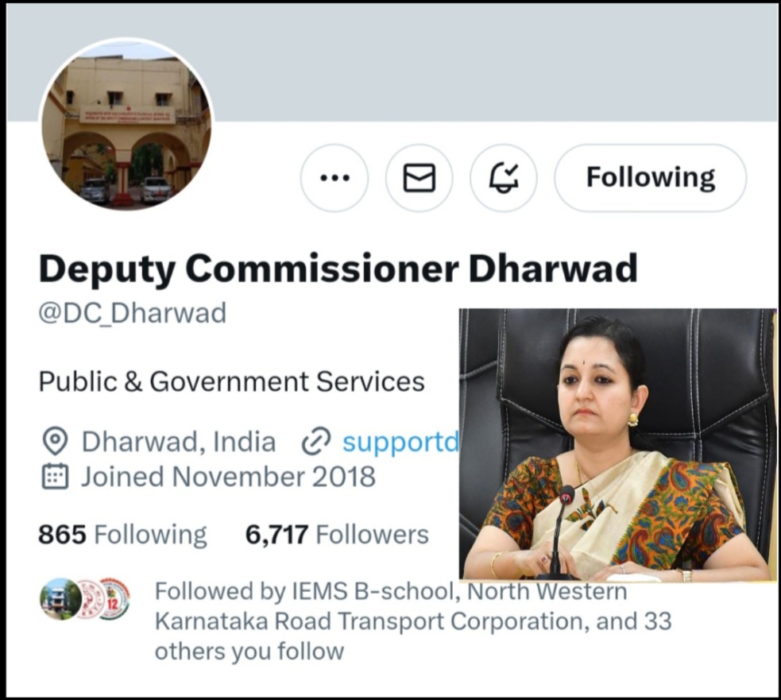Click the calendar icon next to Joined date
The width and height of the screenshot is (781, 700).
point(55,477)
